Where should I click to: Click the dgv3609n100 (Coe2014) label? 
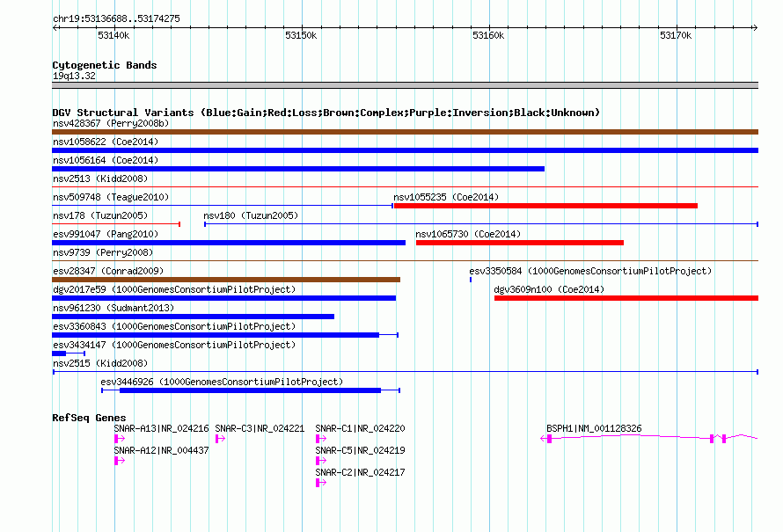click(x=549, y=289)
